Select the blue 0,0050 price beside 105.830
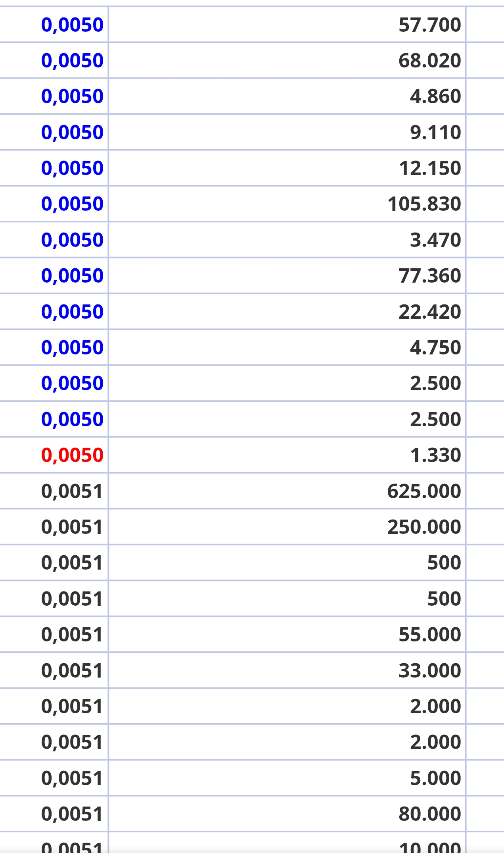Screen dimensions: 504x853 pos(72,204)
